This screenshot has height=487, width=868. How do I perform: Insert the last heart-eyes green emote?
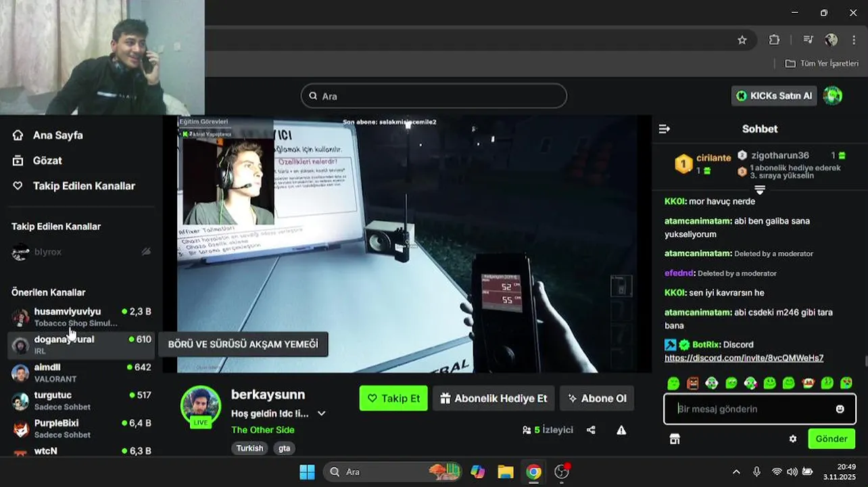click(846, 384)
